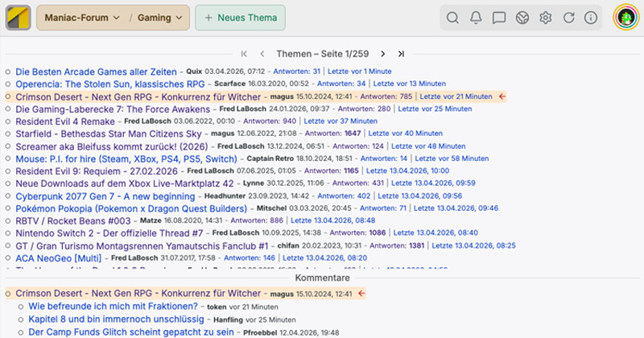Click Antworten: 31 on Arcade Games row
This screenshot has height=338, width=644.
click(296, 72)
